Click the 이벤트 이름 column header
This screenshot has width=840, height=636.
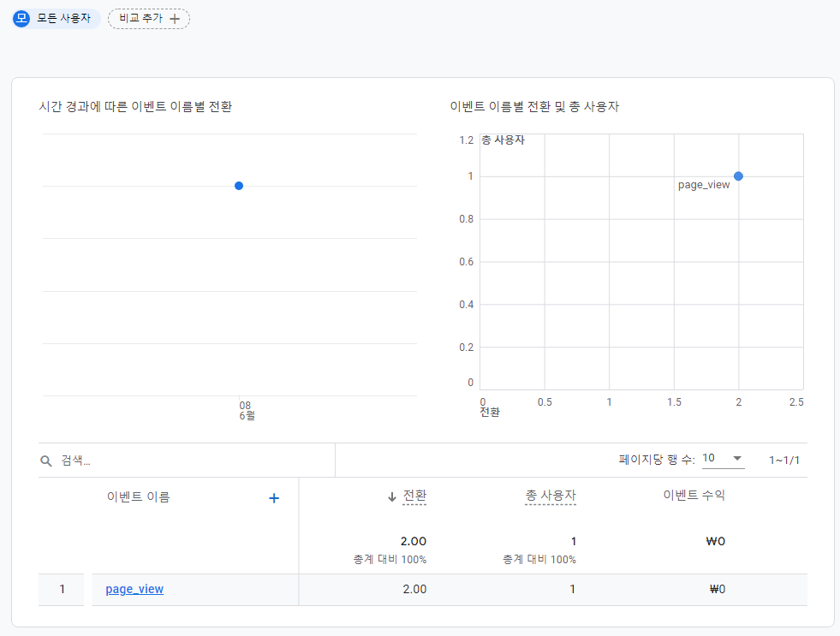(138, 497)
